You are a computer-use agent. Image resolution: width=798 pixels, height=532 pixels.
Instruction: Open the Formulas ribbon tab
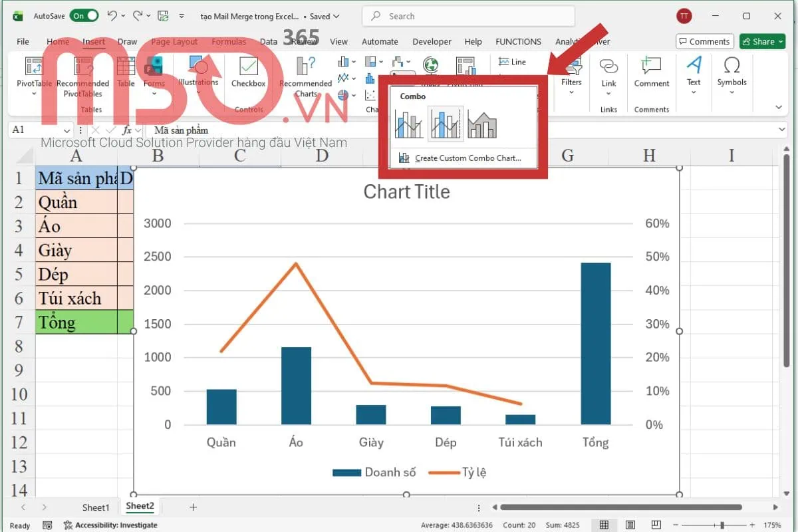click(x=229, y=41)
